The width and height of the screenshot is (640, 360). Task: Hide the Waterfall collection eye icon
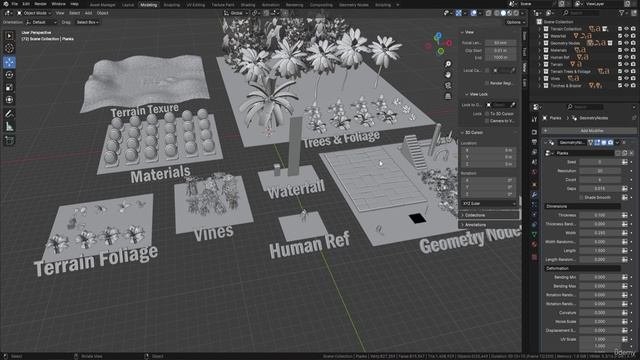coord(627,36)
